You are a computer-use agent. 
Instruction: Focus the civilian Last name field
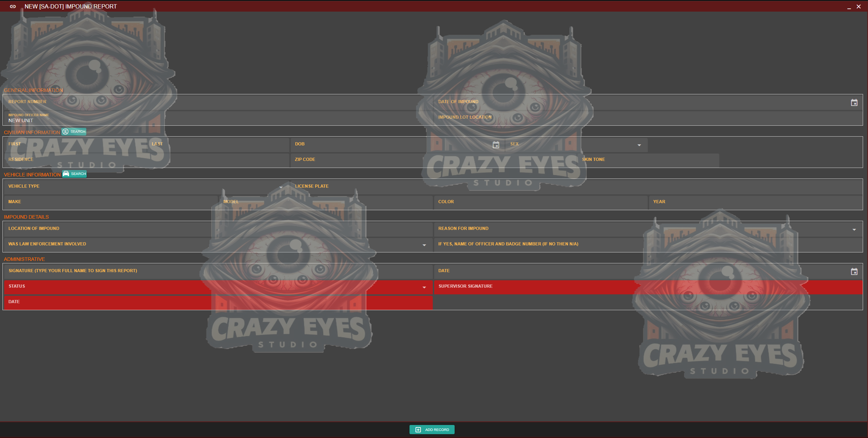[x=218, y=145]
